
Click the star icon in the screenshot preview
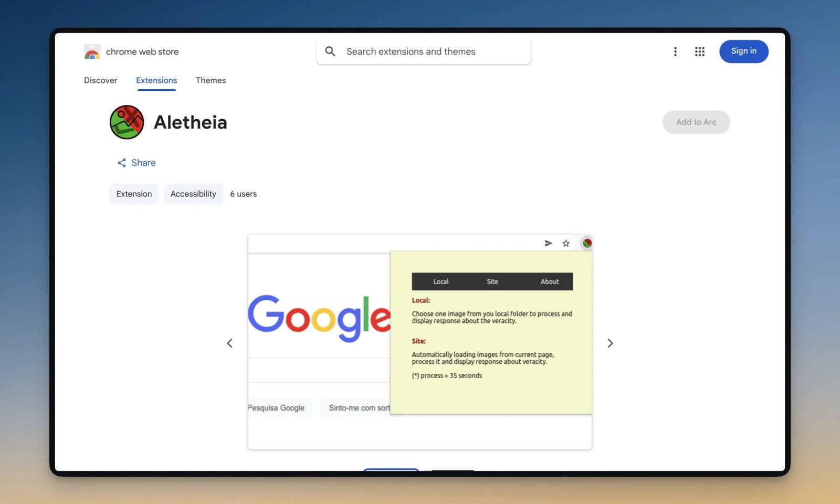coord(565,243)
